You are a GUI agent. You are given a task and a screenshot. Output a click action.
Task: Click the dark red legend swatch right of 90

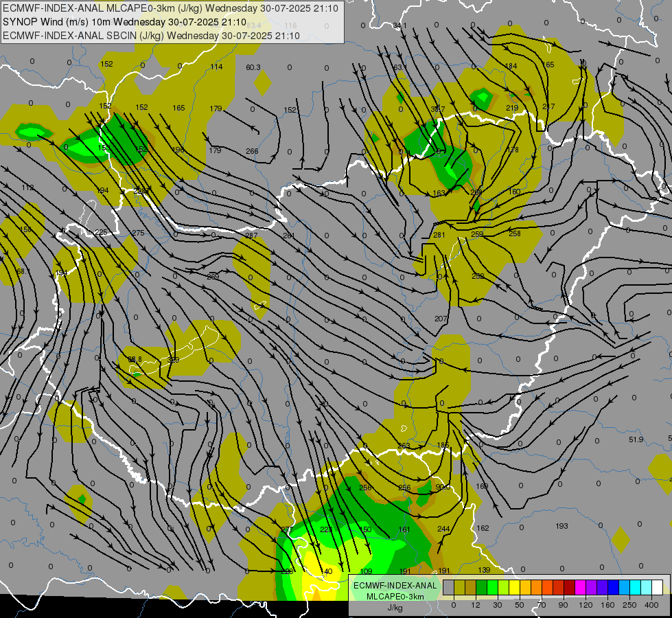pos(570,587)
